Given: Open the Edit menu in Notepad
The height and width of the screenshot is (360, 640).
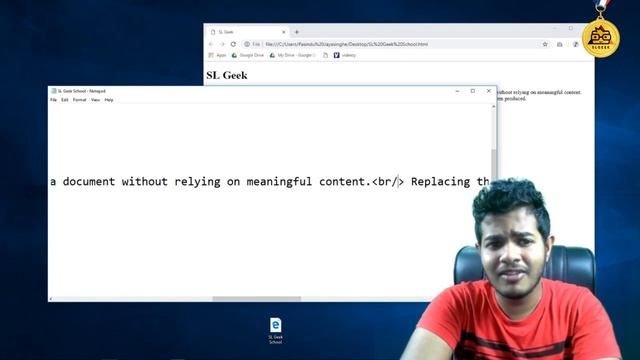Looking at the screenshot, I should click(x=65, y=100).
